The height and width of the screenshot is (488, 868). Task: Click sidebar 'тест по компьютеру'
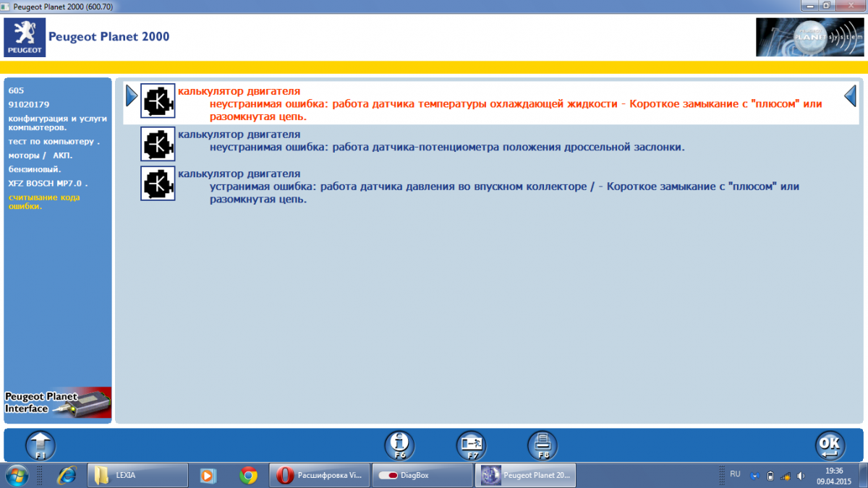click(54, 141)
